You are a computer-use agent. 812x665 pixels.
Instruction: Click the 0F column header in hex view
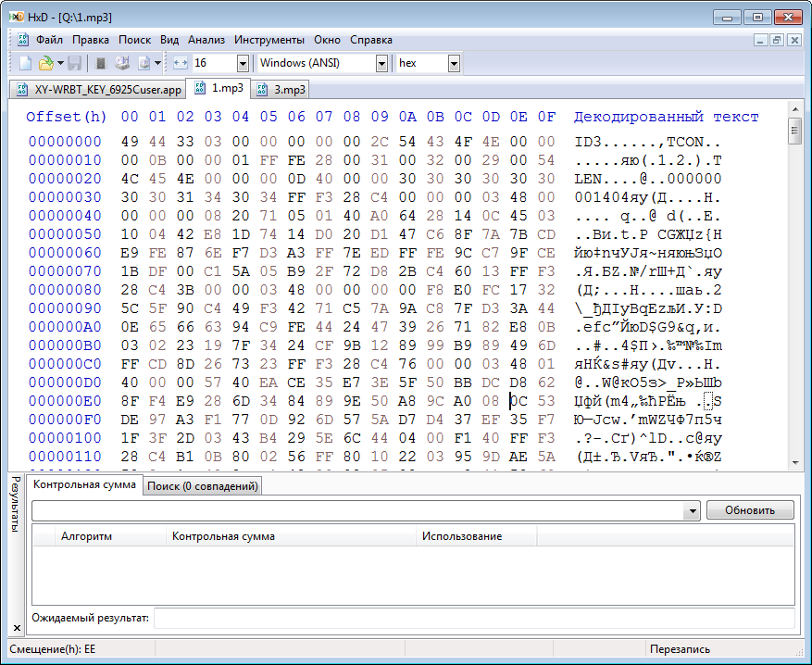coord(546,117)
